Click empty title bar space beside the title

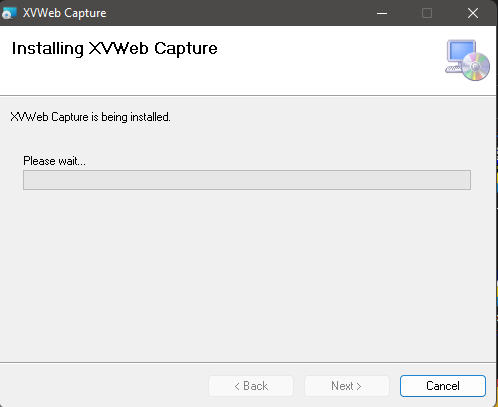(x=233, y=13)
